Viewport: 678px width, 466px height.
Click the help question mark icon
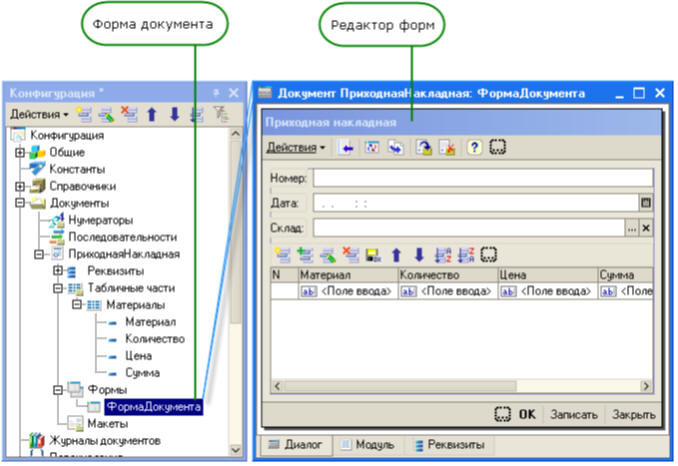[x=474, y=148]
